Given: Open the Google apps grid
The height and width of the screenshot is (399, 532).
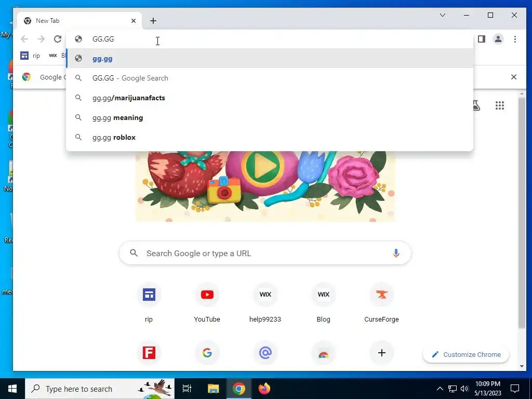Looking at the screenshot, I should 499,105.
